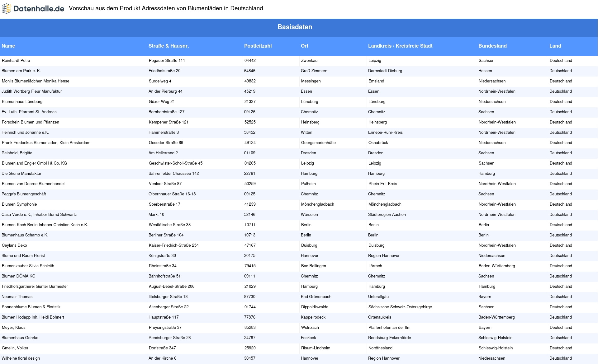Click district Ennepe-Ruhr-Kreis
The height and width of the screenshot is (364, 598).
pos(386,133)
